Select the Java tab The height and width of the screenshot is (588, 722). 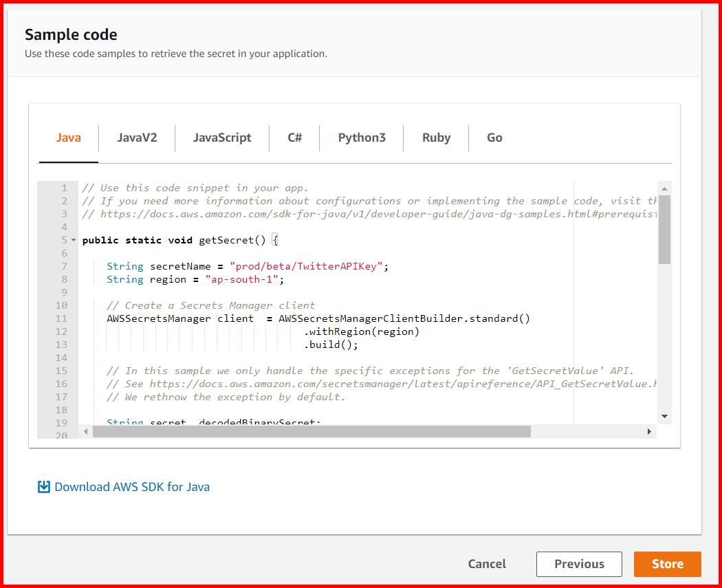(68, 138)
